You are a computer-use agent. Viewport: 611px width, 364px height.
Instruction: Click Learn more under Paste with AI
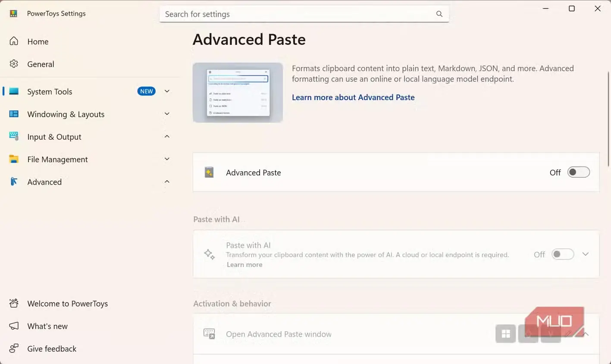(244, 265)
